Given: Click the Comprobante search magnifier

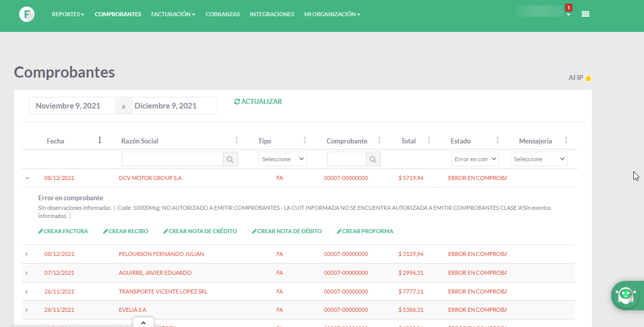Looking at the screenshot, I should point(373,159).
